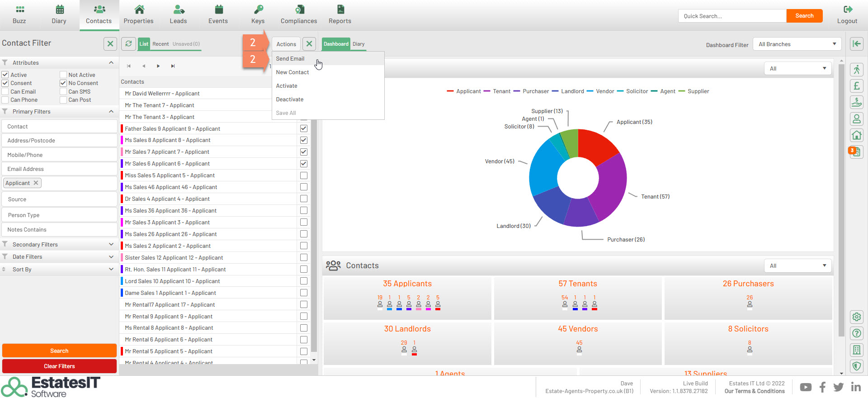Click the help question mark icon

click(x=856, y=334)
